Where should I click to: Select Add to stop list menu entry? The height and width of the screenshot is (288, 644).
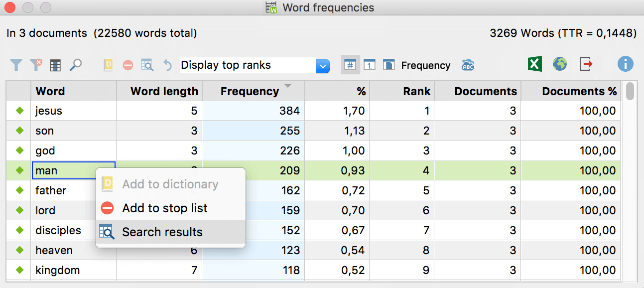[171, 208]
